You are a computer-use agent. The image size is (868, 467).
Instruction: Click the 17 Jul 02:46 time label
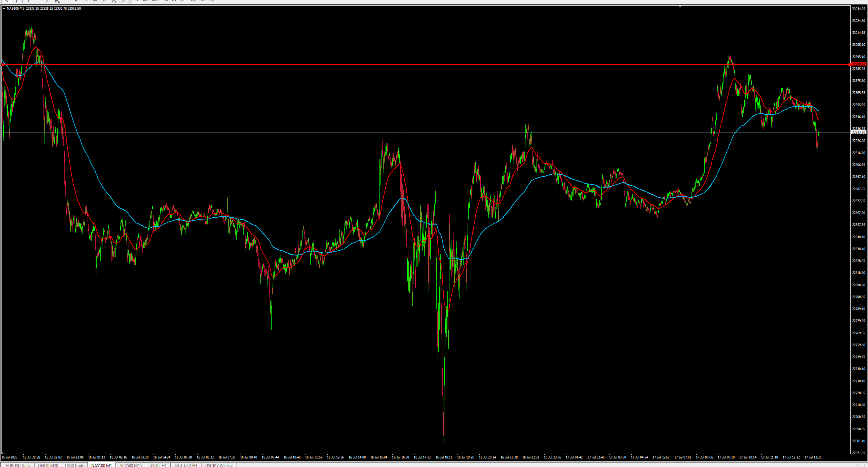tap(596, 457)
